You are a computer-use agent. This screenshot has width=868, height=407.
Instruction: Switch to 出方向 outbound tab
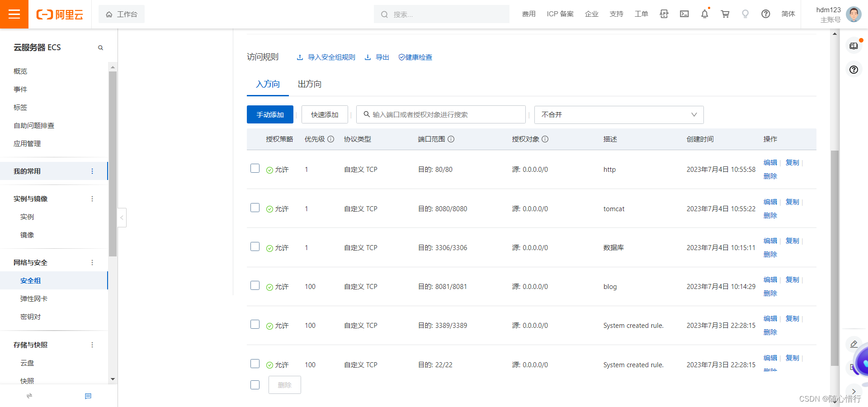pyautogui.click(x=310, y=84)
